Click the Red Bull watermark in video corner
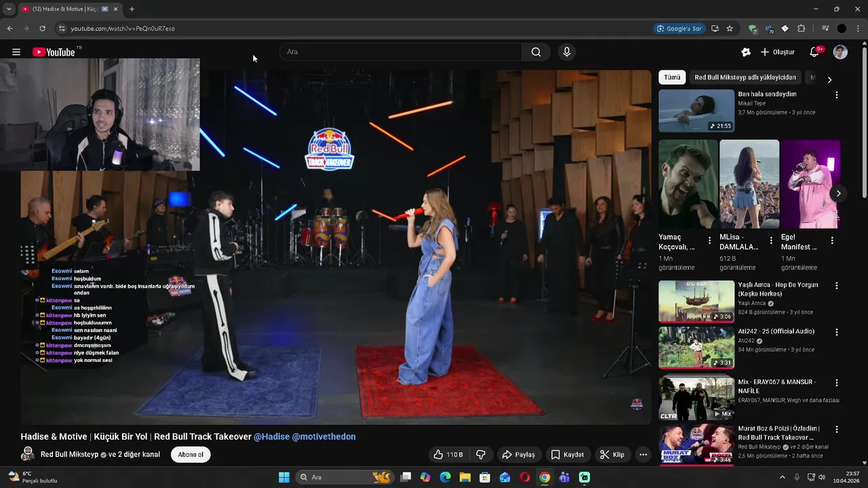This screenshot has width=868, height=488. (637, 404)
